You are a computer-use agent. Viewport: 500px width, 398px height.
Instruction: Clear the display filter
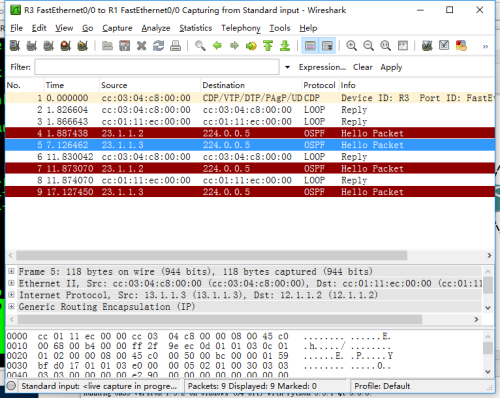363,67
